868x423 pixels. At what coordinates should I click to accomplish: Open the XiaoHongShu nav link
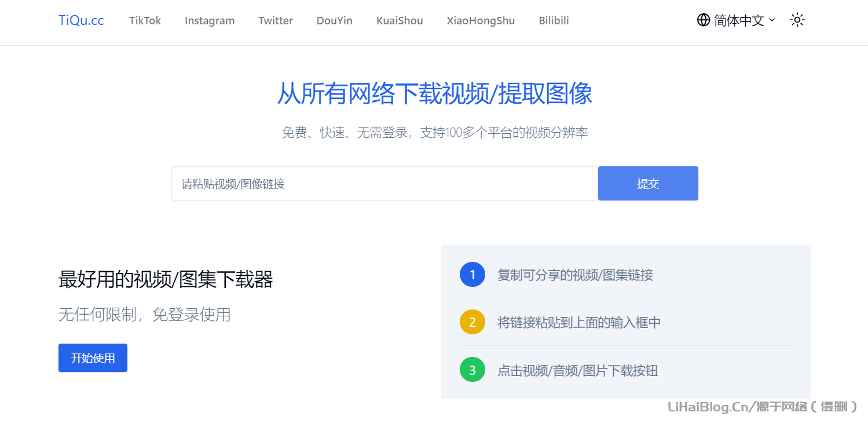(x=481, y=21)
